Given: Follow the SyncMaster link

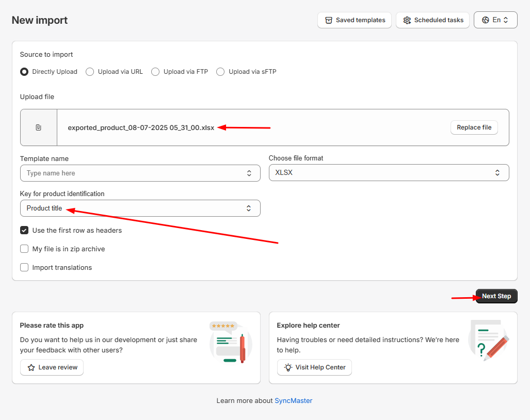Looking at the screenshot, I should tap(294, 401).
